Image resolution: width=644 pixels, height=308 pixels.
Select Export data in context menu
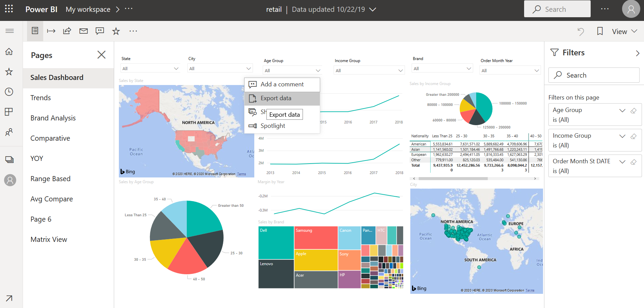click(x=282, y=98)
